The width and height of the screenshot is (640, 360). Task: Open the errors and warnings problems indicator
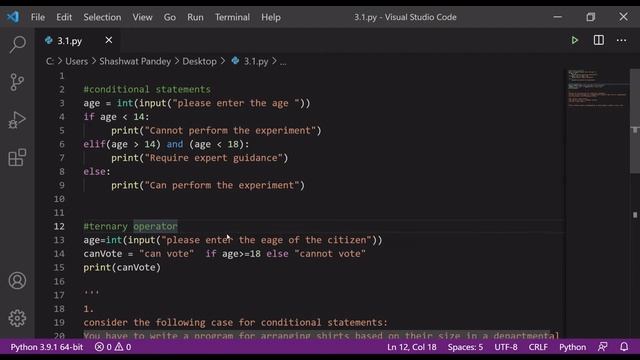(x=113, y=347)
